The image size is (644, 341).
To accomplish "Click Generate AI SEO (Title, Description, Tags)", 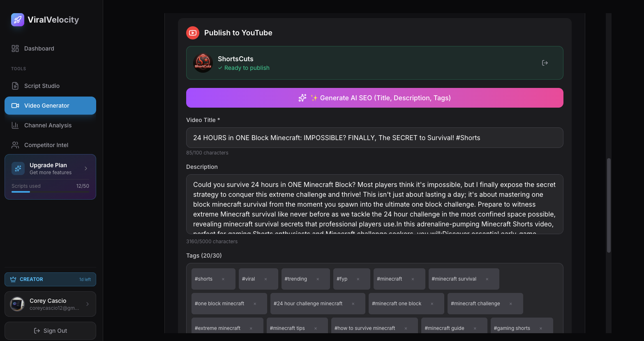I will pyautogui.click(x=374, y=98).
